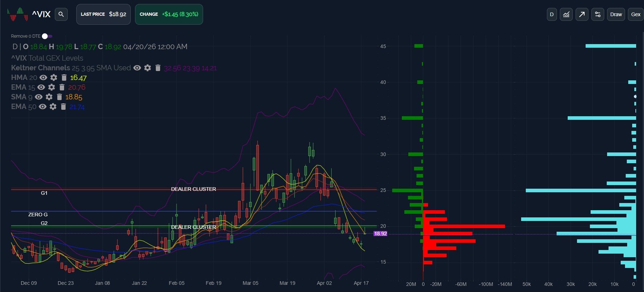Click the CHANGE +$1.45 (8.30%) box
The width and height of the screenshot is (644, 292).
169,14
